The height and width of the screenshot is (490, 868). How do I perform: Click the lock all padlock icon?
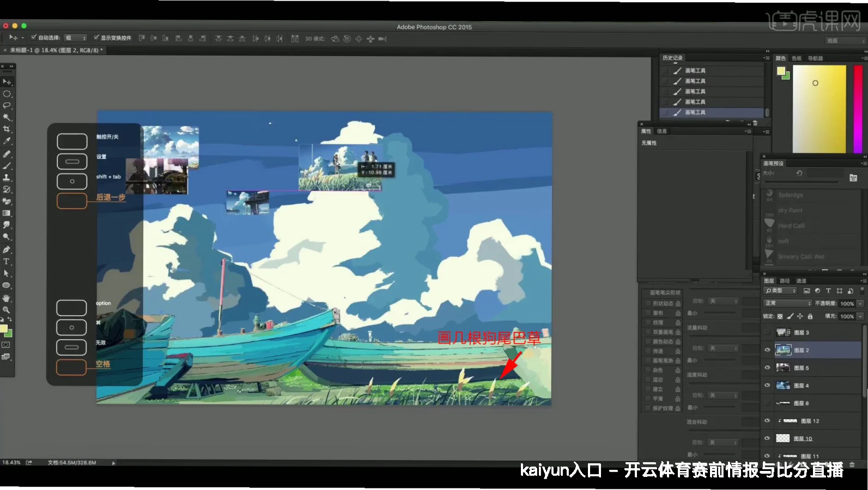click(810, 316)
